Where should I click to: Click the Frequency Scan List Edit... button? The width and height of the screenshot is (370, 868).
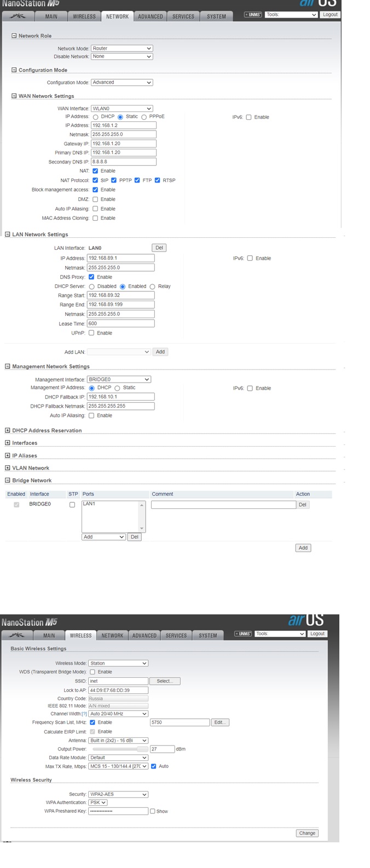(x=220, y=723)
